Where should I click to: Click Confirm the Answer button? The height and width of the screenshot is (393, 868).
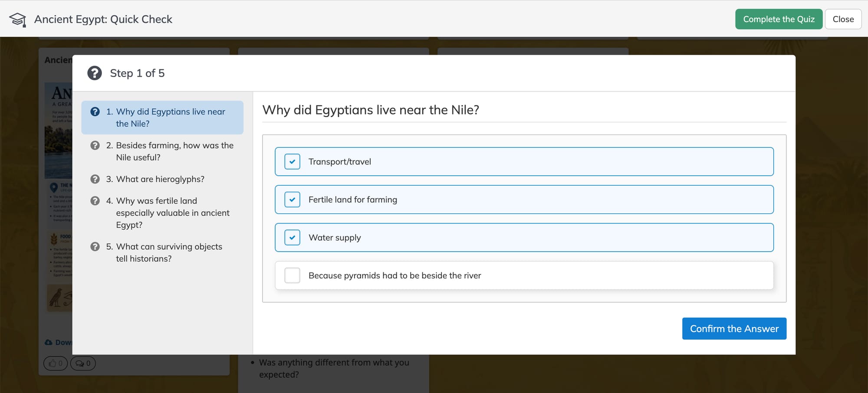734,328
